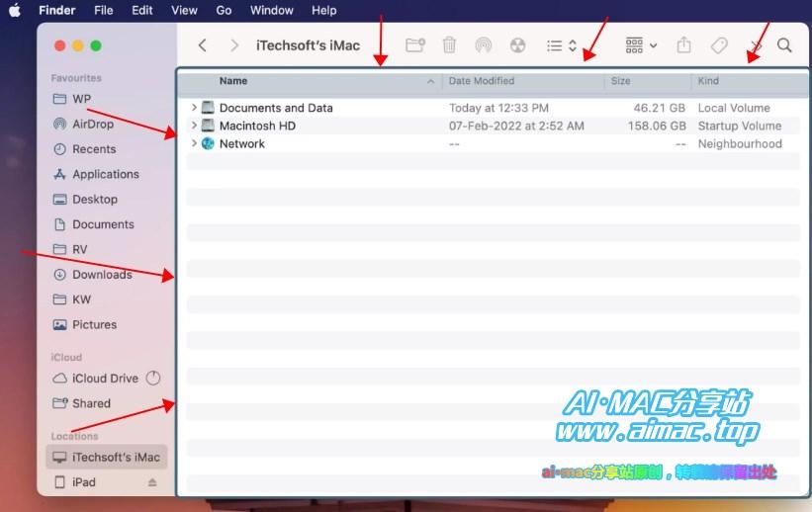Select the RV folder in sidebar
812x512 pixels.
[x=106, y=249]
